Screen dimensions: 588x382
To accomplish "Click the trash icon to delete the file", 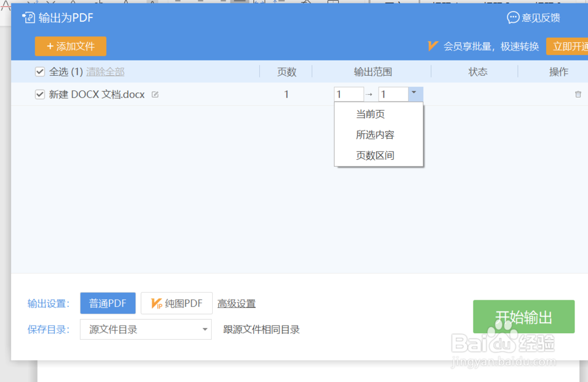I will pos(577,94).
